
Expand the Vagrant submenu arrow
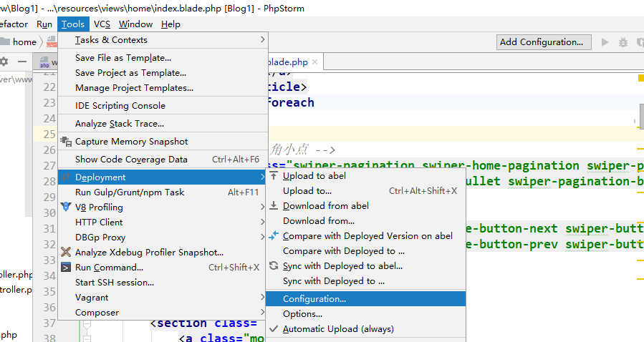(262, 297)
